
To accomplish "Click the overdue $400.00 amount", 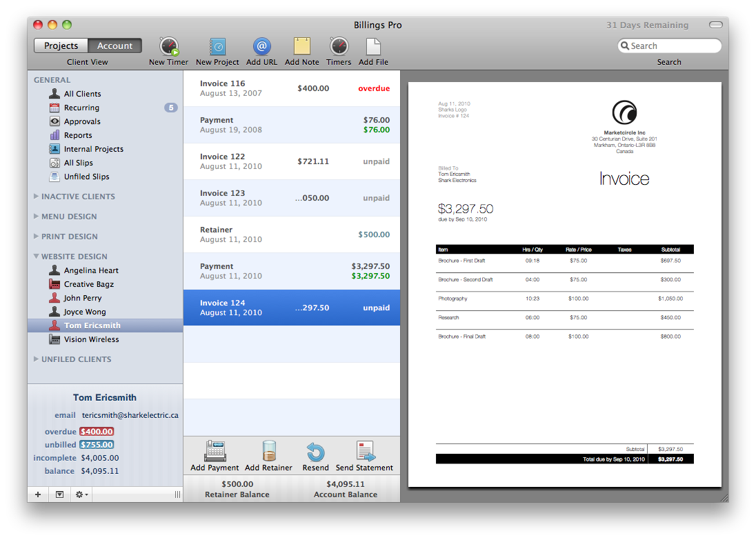I will (97, 432).
